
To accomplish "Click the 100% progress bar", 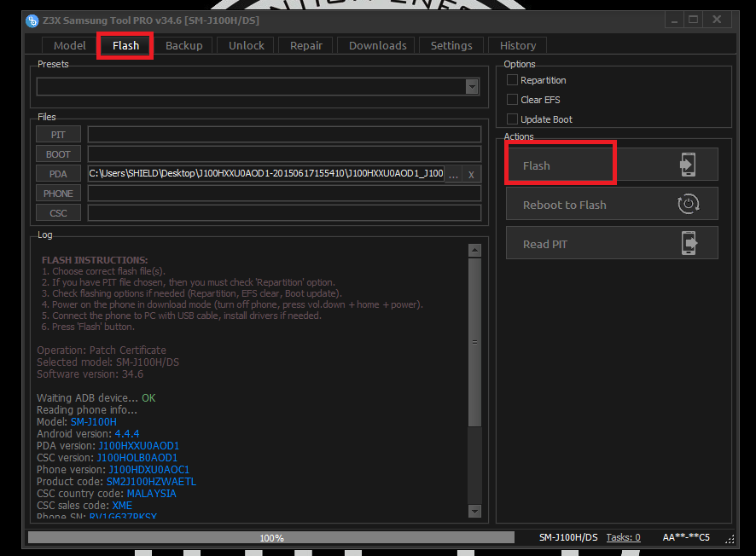I will [x=271, y=538].
